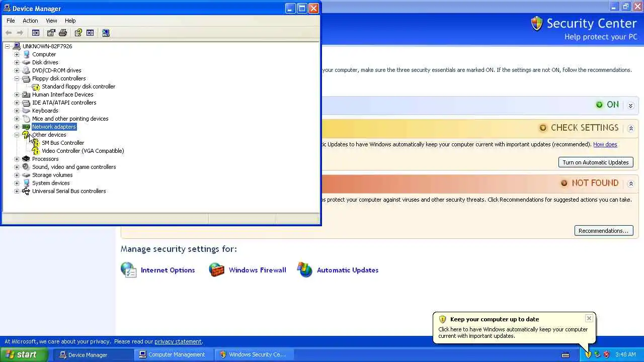Click Turn on Automatic Updates button

click(x=596, y=162)
